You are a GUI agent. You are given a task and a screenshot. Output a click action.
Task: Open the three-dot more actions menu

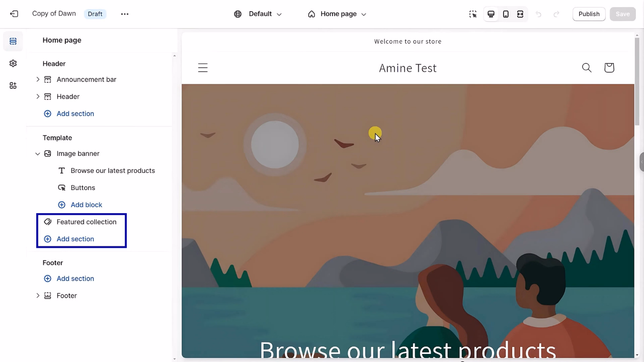point(125,14)
